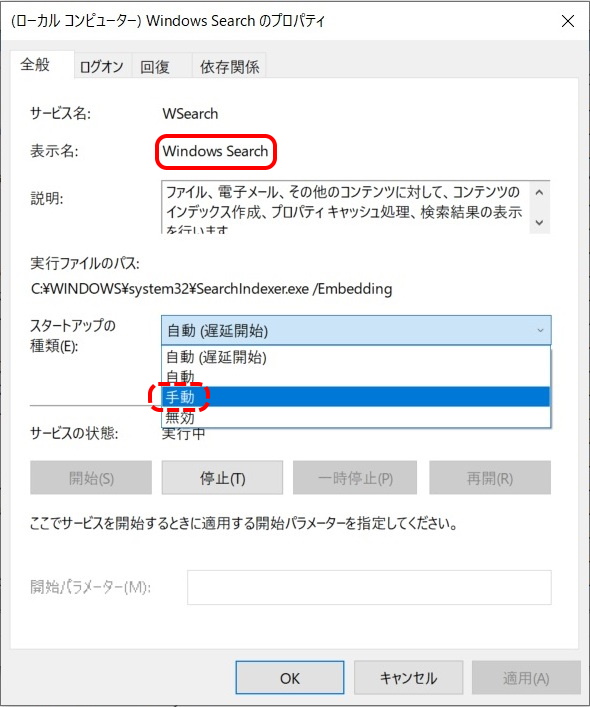This screenshot has width=590, height=707.
Task: Click the 停止(T) button
Action: (222, 477)
